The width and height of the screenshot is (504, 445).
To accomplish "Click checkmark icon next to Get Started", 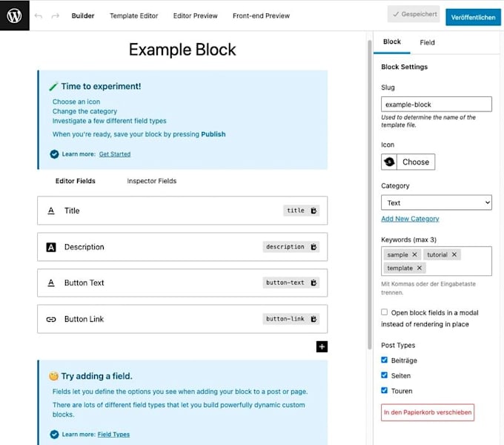I will point(54,154).
